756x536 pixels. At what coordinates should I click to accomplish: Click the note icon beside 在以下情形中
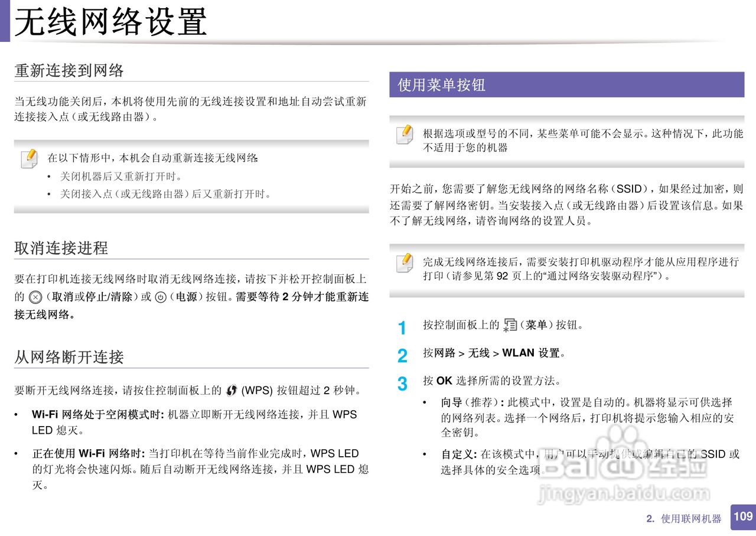point(29,158)
